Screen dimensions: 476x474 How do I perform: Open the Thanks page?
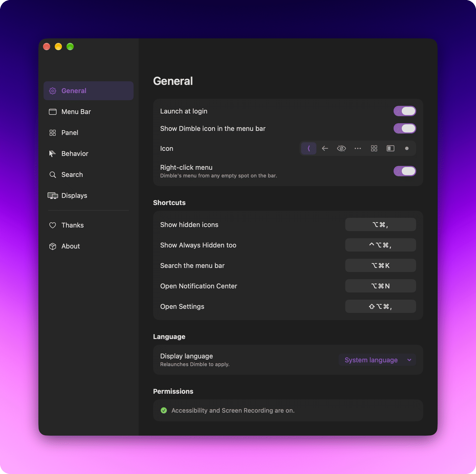coord(89,225)
